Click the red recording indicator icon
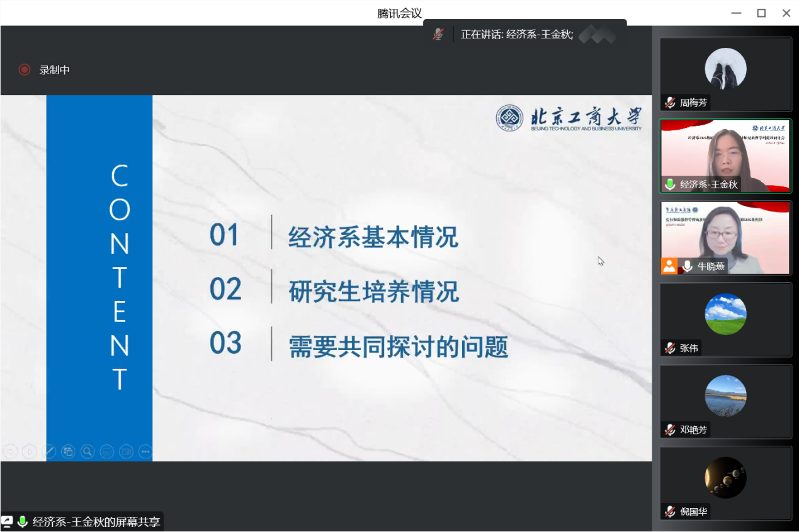The height and width of the screenshot is (532, 799). (25, 70)
